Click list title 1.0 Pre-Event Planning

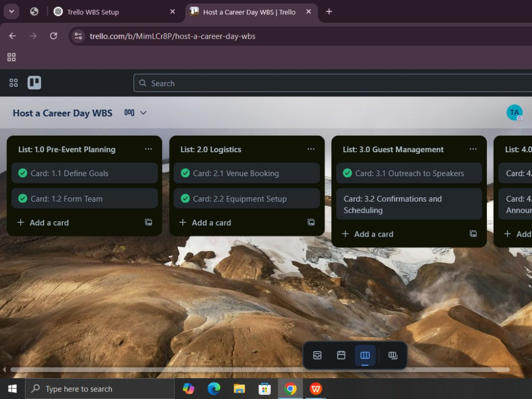(67, 149)
